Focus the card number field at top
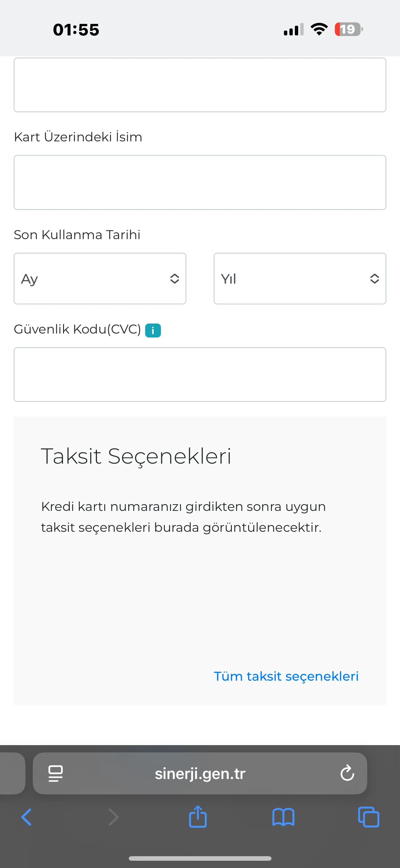This screenshot has width=400, height=868. point(200,85)
